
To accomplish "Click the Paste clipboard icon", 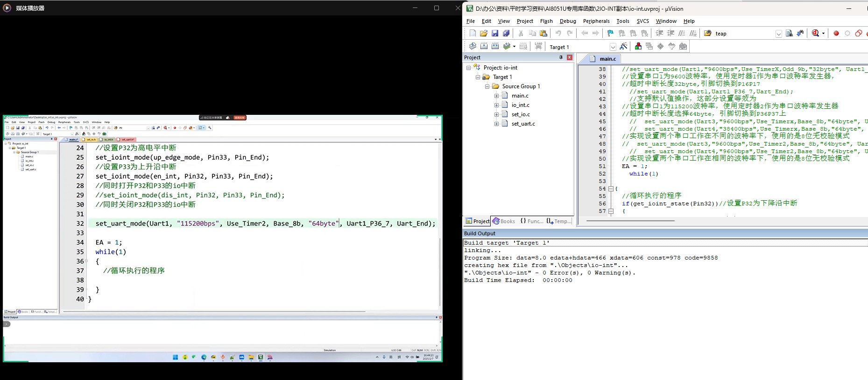I will 543,33.
